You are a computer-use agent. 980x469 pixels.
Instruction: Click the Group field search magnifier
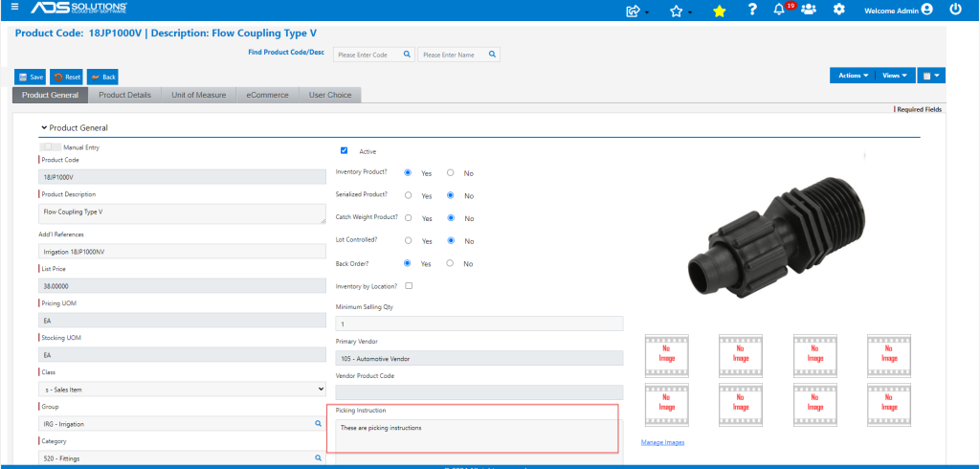318,423
